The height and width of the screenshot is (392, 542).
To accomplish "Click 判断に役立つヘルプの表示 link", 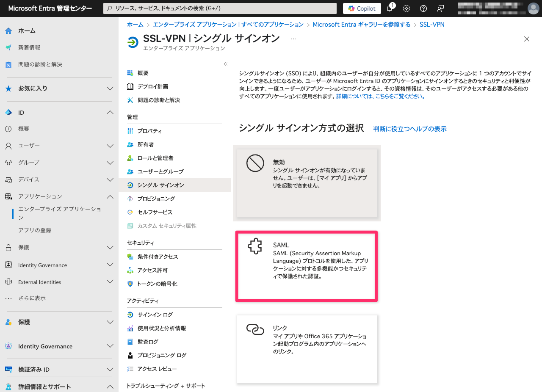I will pyautogui.click(x=410, y=129).
